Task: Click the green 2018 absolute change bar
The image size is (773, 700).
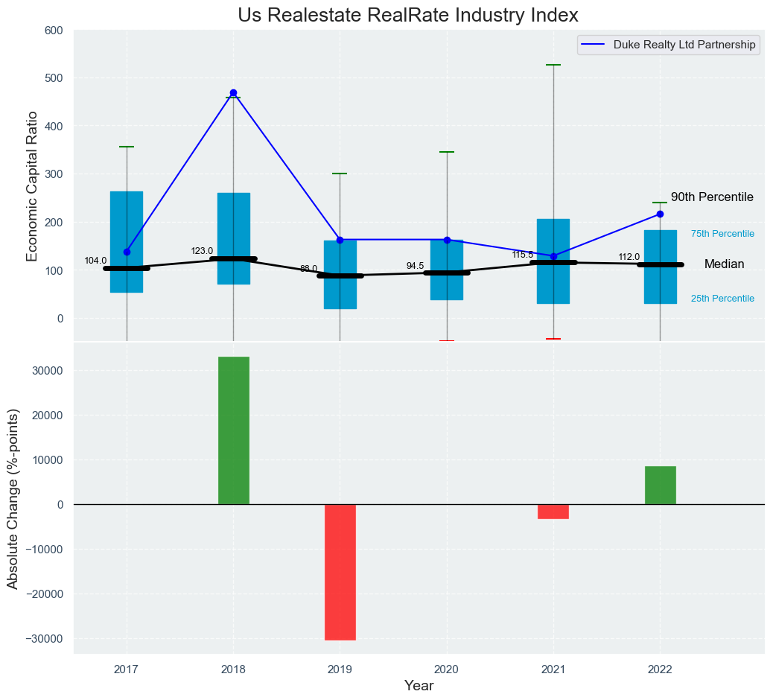Action: pyautogui.click(x=233, y=430)
